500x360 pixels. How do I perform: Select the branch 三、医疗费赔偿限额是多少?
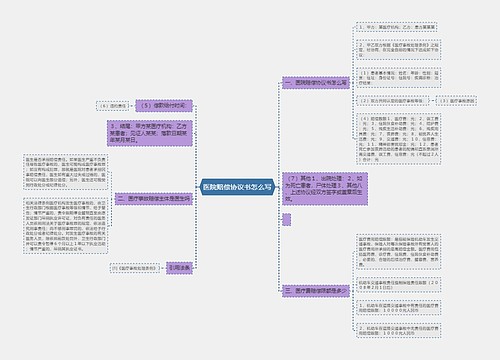(316, 291)
